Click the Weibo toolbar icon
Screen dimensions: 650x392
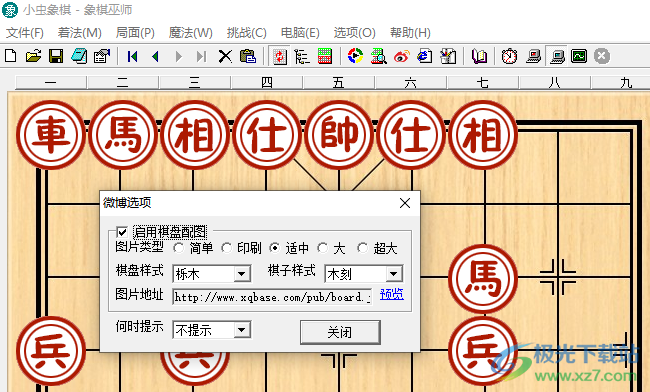click(x=401, y=56)
